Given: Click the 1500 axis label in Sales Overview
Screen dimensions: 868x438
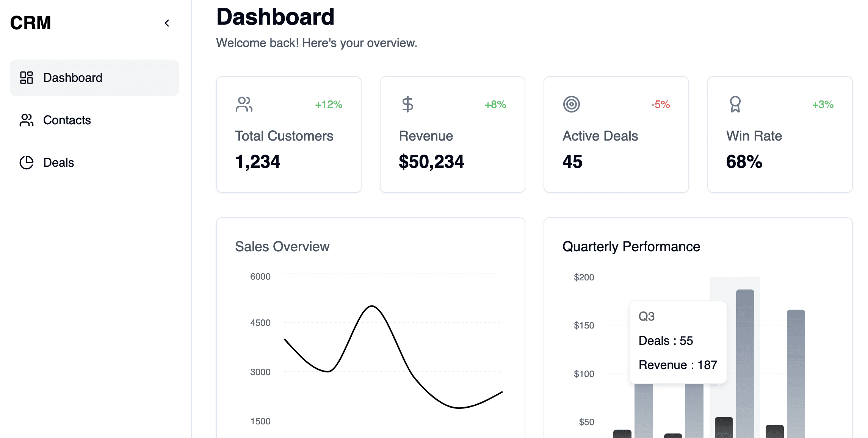Looking at the screenshot, I should (x=260, y=421).
